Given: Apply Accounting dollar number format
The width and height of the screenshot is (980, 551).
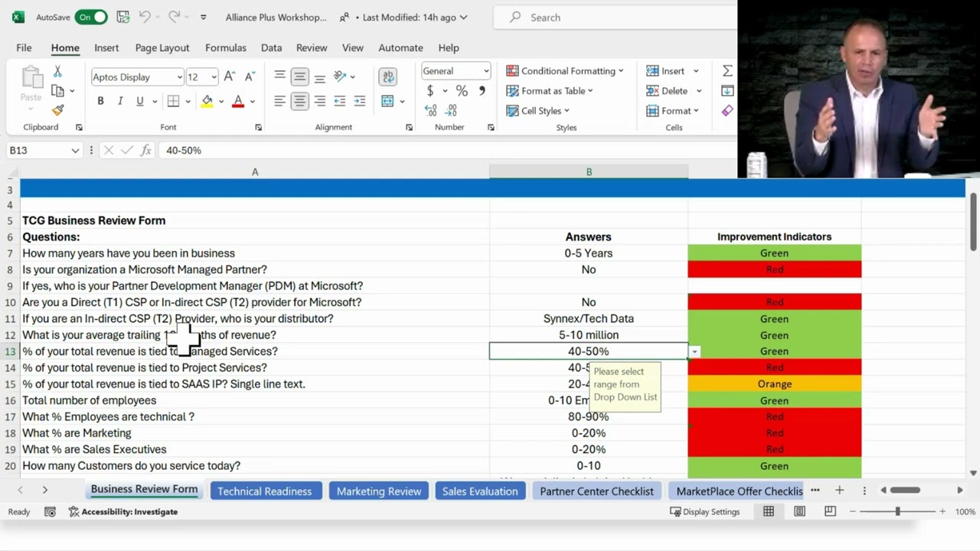Looking at the screenshot, I should pos(430,90).
